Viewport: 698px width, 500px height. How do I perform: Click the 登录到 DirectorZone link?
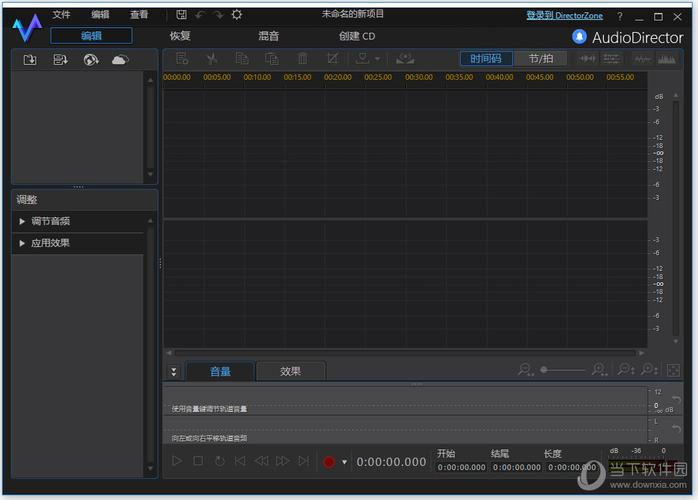pos(564,16)
